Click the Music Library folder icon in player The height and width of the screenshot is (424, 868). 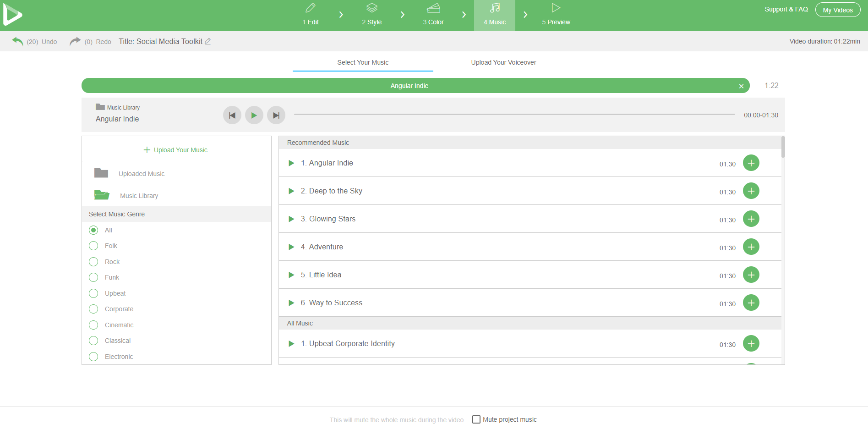click(100, 107)
